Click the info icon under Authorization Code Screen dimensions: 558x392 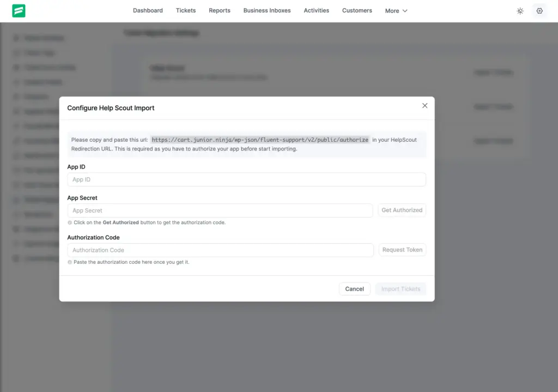[x=70, y=262]
